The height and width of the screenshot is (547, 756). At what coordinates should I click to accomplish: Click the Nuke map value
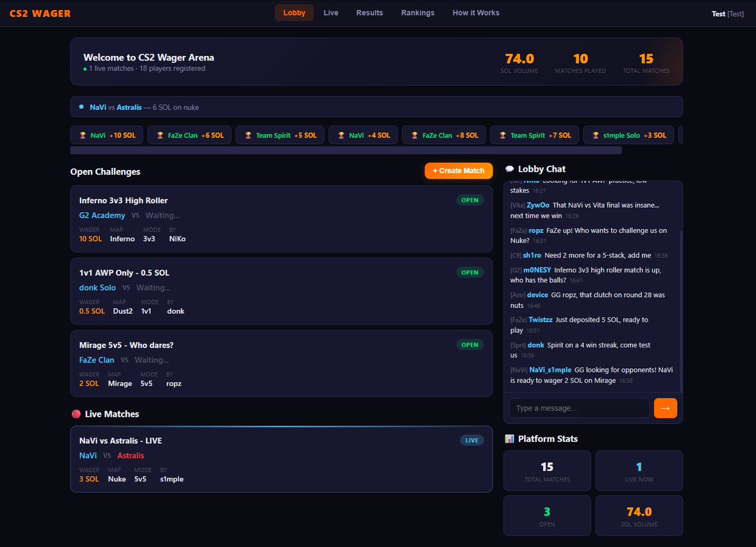(x=117, y=479)
